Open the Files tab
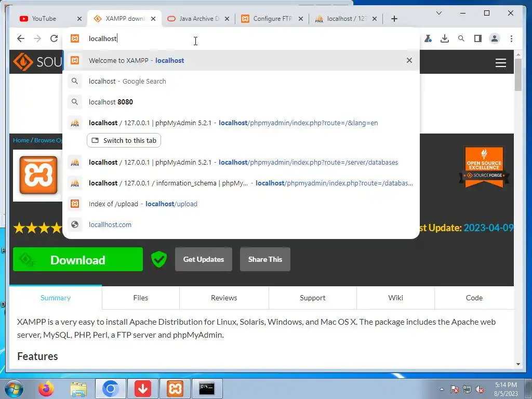 [140, 298]
